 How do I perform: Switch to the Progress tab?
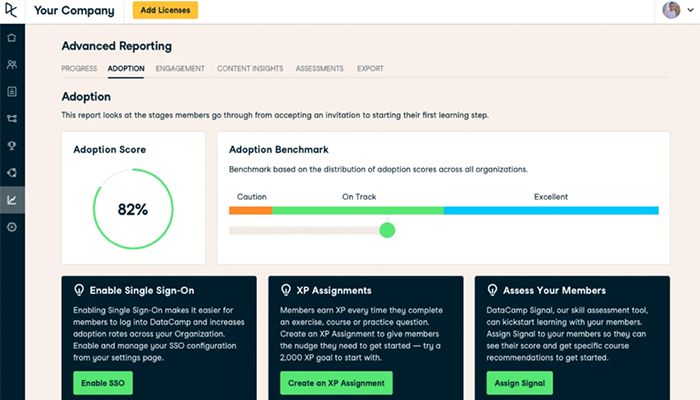[x=79, y=68]
